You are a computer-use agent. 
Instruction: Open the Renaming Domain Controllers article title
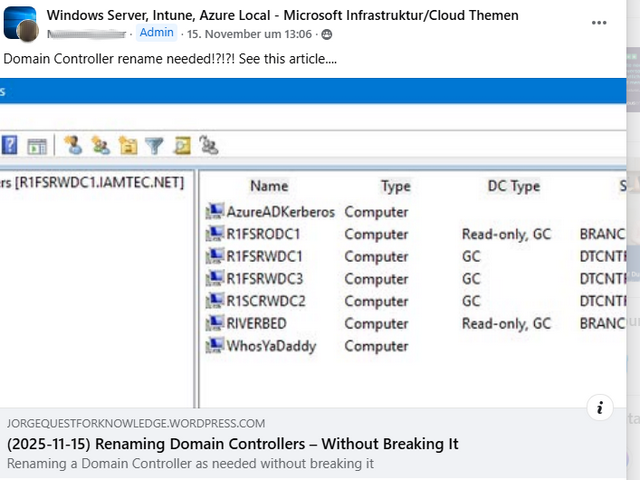point(233,444)
